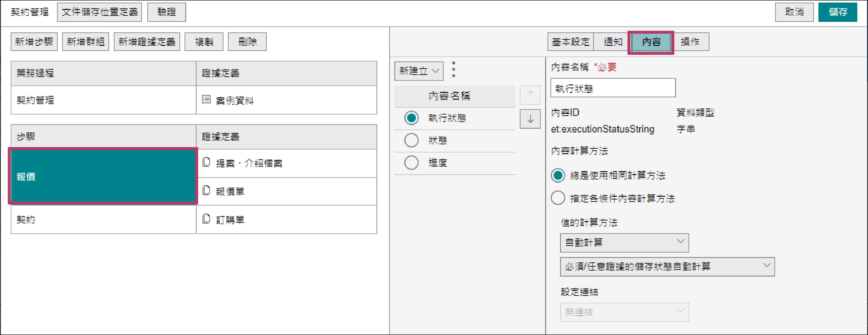This screenshot has height=335, width=868.
Task: Click the 案例資料 list icon
Action: (206, 99)
